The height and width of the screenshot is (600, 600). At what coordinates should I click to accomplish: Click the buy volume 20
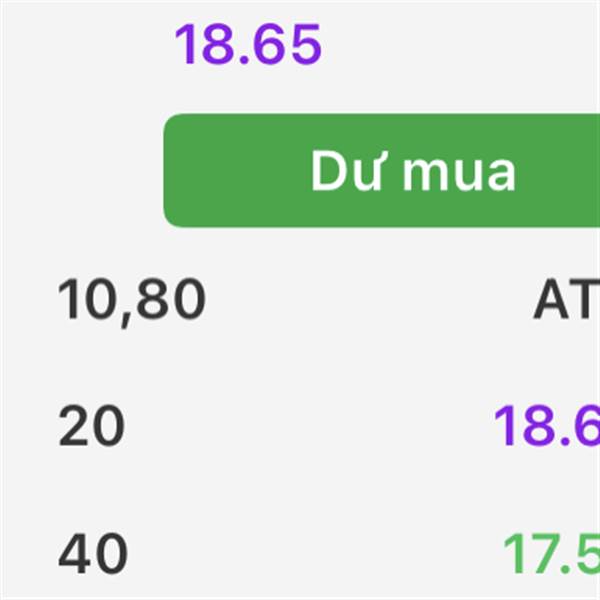(91, 426)
